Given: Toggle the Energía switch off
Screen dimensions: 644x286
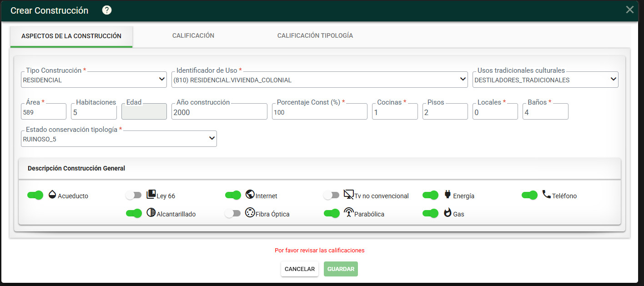Looking at the screenshot, I should click(430, 195).
